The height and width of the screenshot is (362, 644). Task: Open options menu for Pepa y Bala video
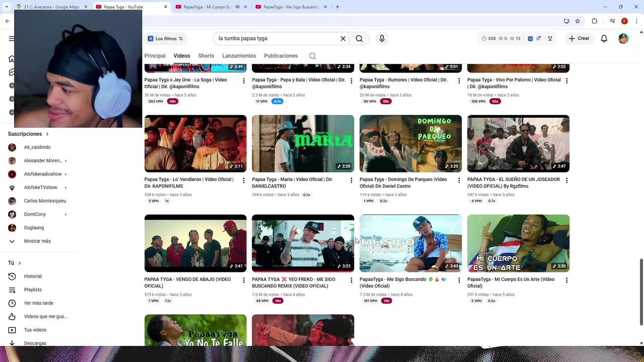(351, 81)
